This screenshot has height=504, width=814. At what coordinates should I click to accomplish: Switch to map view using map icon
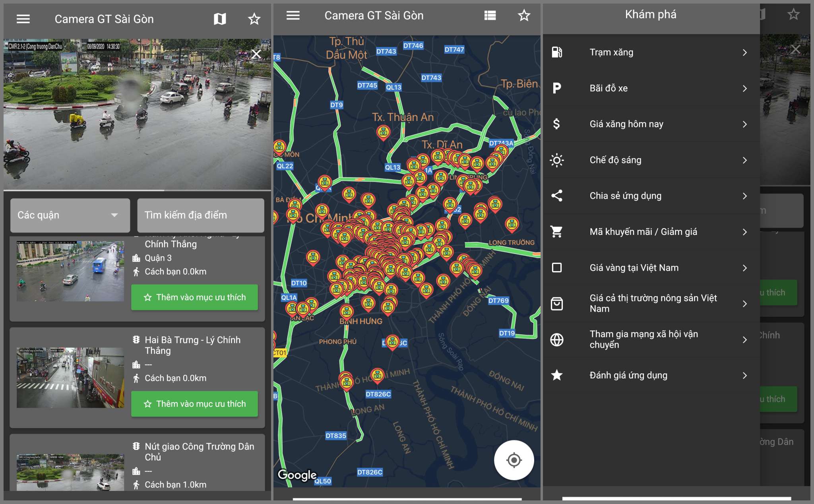coord(220,19)
